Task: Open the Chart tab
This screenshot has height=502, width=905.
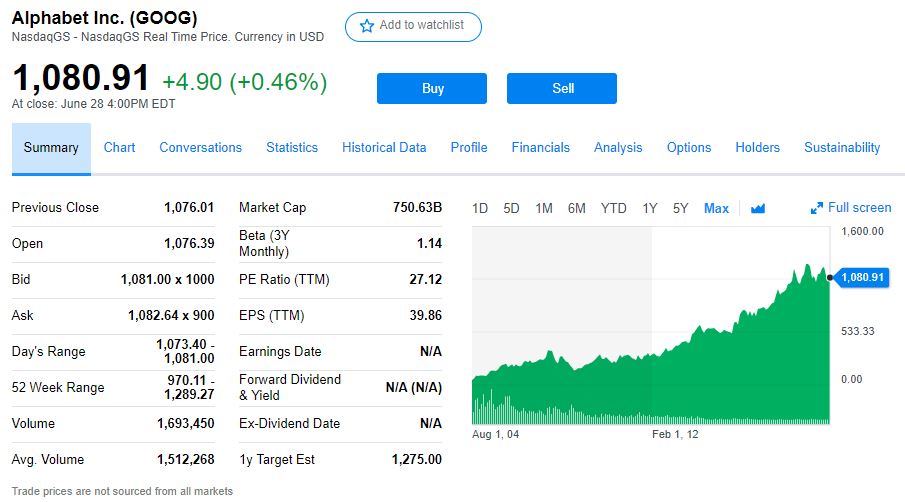Action: (x=119, y=148)
